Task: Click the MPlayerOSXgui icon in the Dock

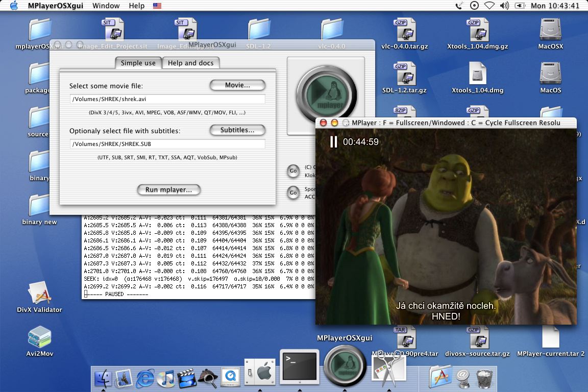Action: tap(345, 365)
